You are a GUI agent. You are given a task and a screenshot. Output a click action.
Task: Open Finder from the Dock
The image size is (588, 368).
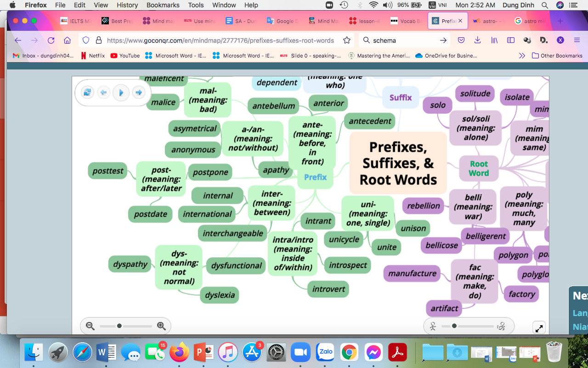tap(33, 352)
